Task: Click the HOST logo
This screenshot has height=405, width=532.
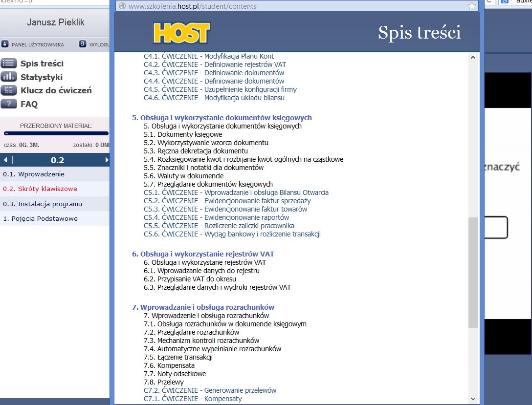Action: click(x=181, y=33)
